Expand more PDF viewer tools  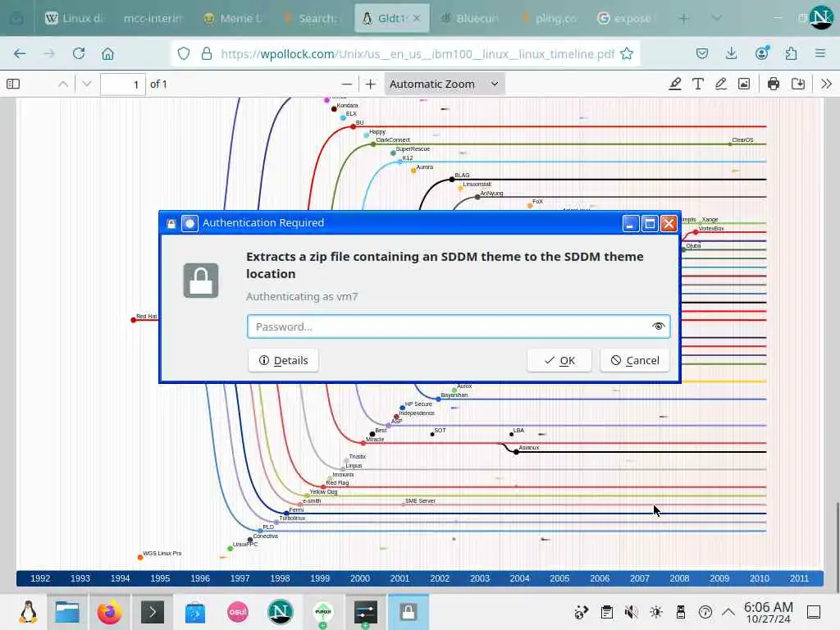(826, 84)
